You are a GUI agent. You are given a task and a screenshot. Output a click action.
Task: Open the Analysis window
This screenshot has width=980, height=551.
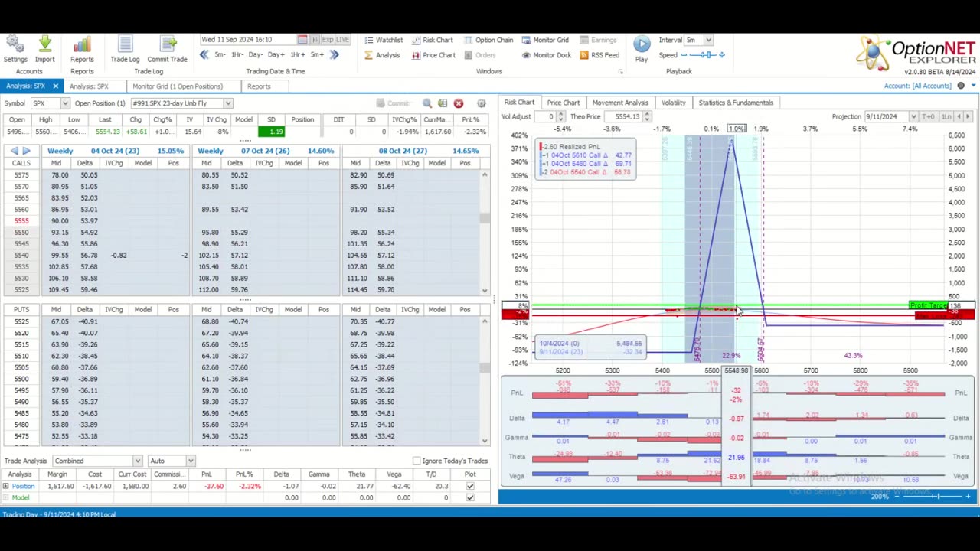(381, 55)
